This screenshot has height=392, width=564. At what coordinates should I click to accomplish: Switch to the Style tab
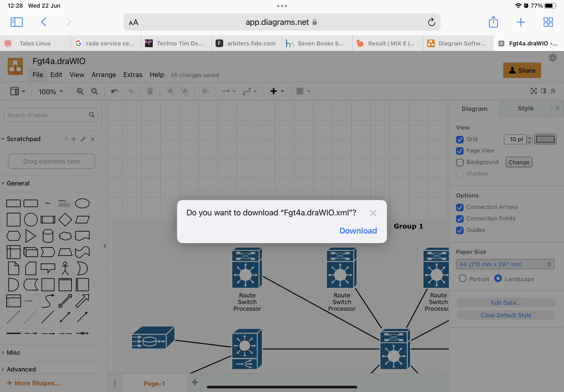pos(526,108)
